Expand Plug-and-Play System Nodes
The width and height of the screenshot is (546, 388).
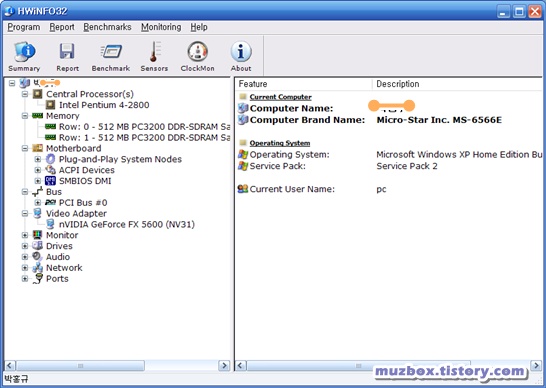point(38,159)
